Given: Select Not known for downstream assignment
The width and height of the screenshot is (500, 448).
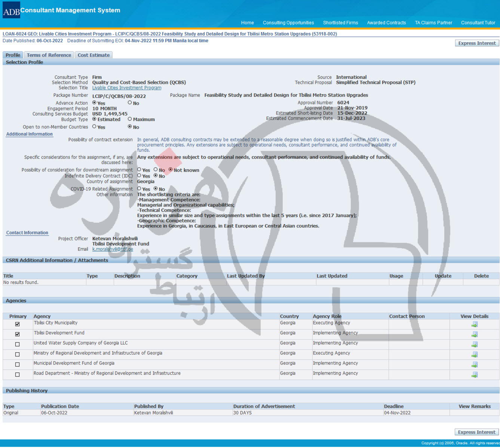Looking at the screenshot, I should click(171, 170).
